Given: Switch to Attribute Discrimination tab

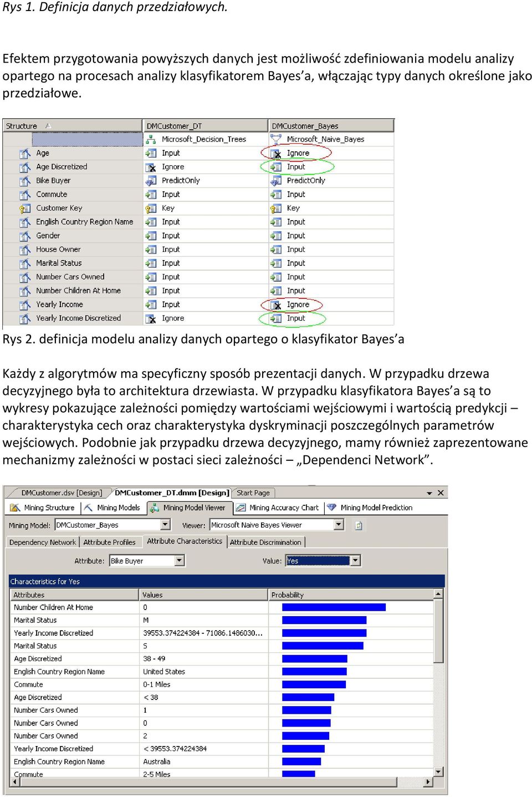Looking at the screenshot, I should (265, 542).
